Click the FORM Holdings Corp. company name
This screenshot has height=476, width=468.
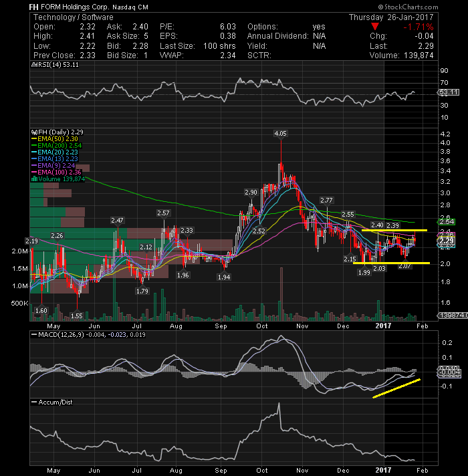click(x=75, y=7)
